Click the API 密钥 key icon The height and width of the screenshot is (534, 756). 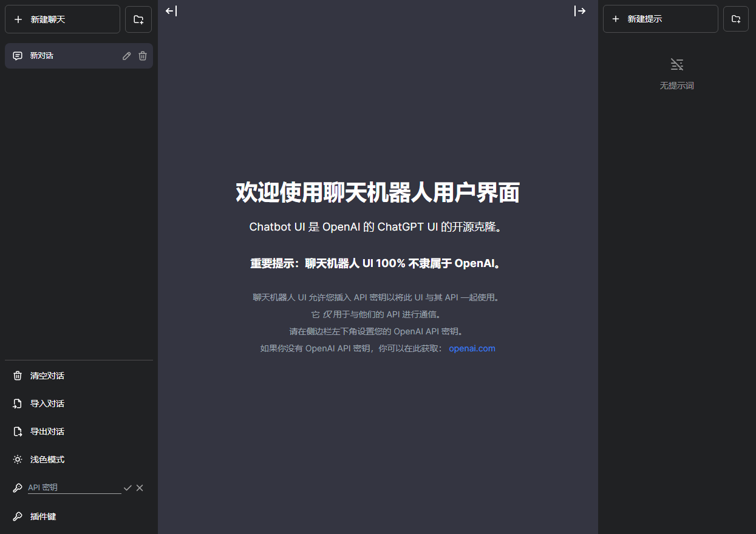18,487
